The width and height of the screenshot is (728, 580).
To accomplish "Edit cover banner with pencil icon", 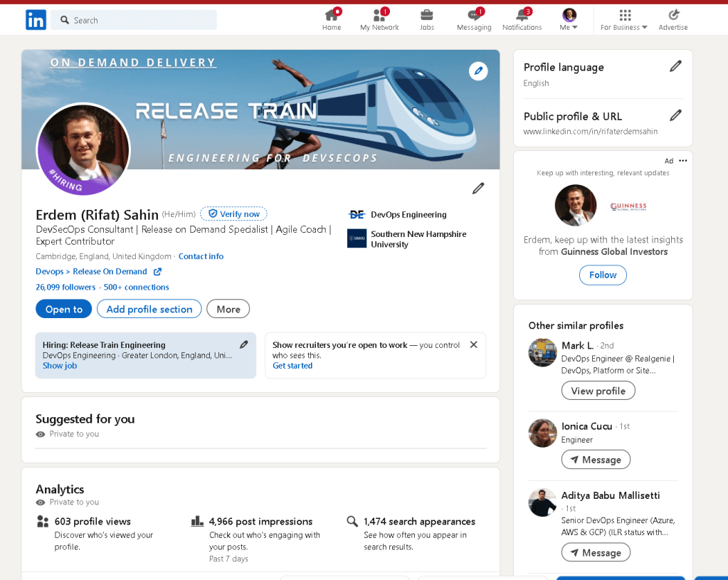I will pyautogui.click(x=478, y=71).
